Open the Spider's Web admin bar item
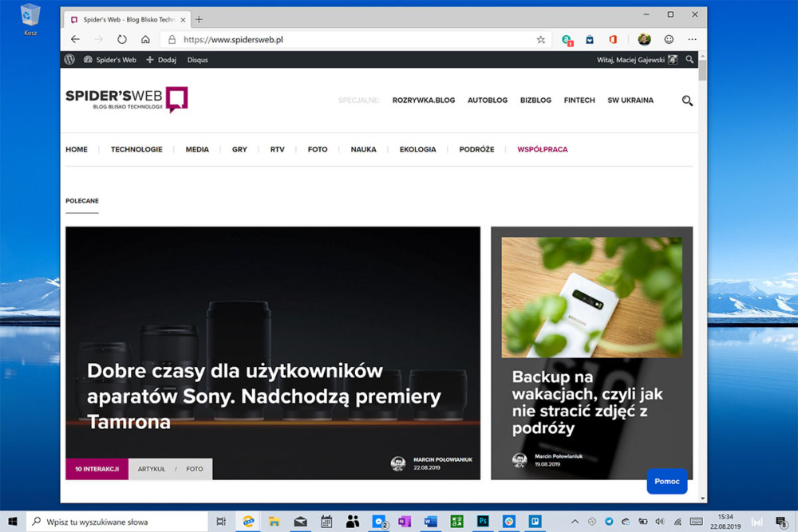The image size is (798, 532). click(x=110, y=60)
